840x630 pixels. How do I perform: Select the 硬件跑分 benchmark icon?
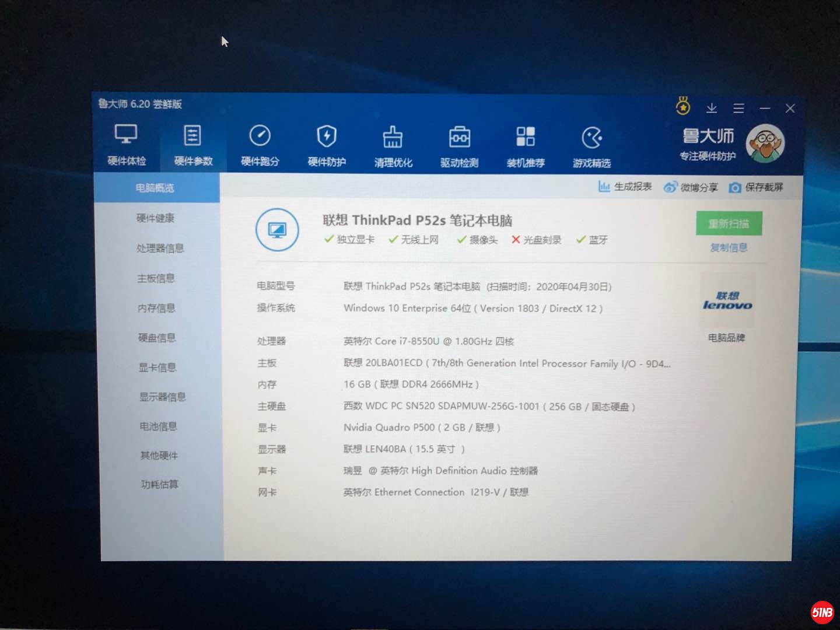[260, 145]
